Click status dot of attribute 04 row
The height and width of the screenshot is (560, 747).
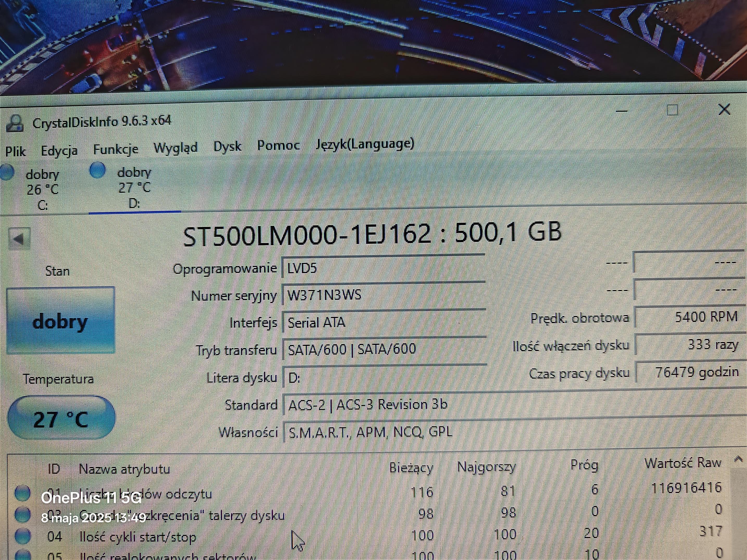click(x=23, y=536)
